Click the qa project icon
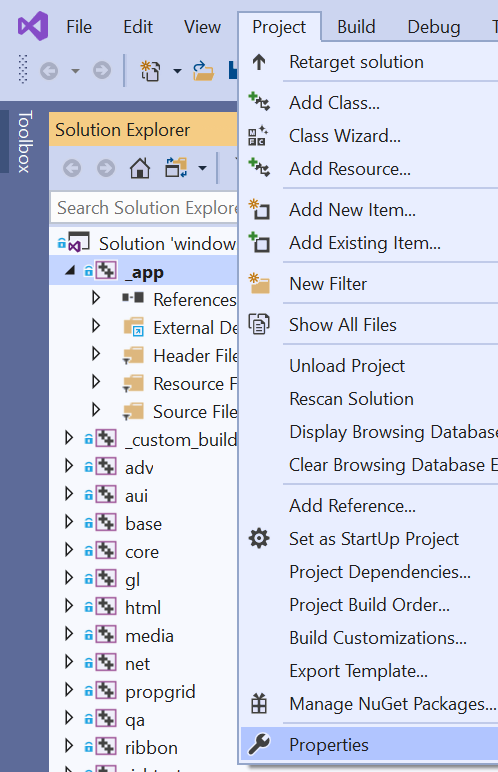498x772 pixels. click(106, 719)
